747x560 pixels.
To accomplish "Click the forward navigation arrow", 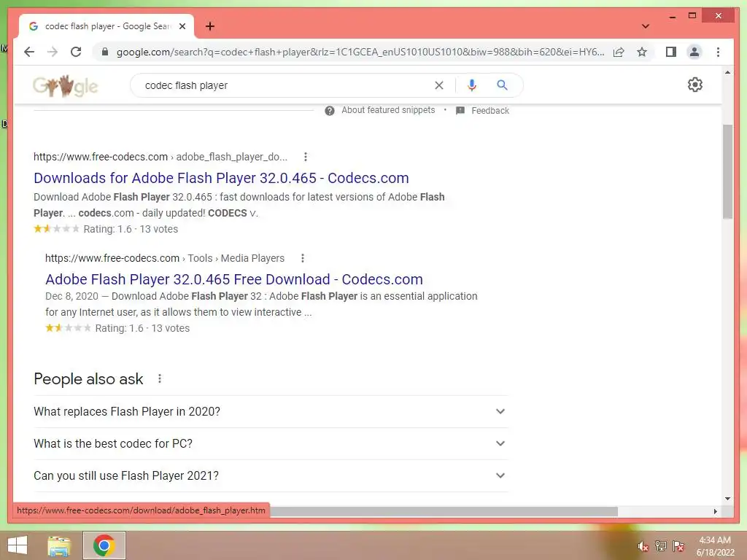I will pos(53,52).
